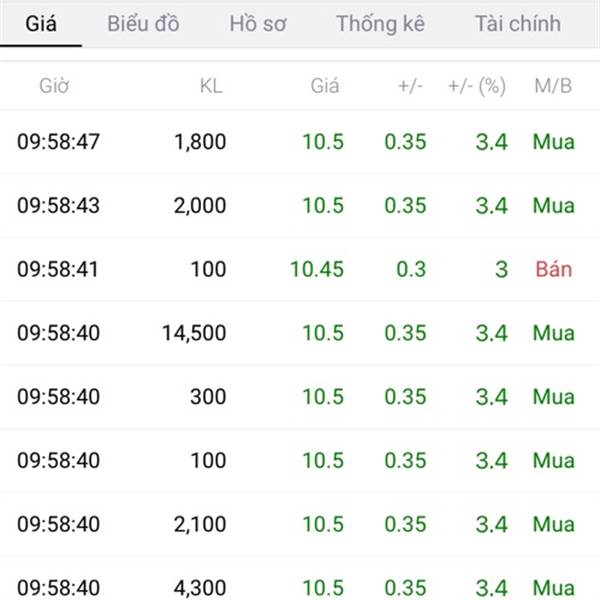Screen dimensions: 600x600
Task: Open the Thống kê tab
Action: coord(380,24)
